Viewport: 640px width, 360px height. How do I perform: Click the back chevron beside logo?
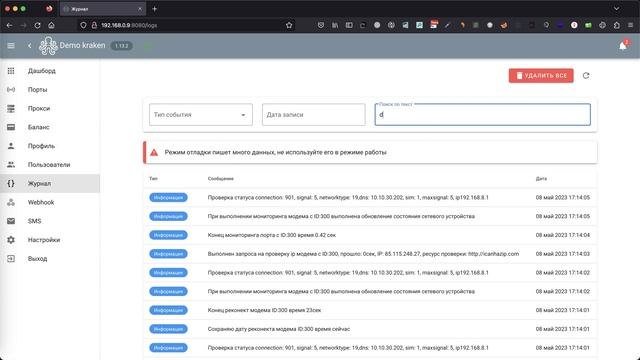30,46
